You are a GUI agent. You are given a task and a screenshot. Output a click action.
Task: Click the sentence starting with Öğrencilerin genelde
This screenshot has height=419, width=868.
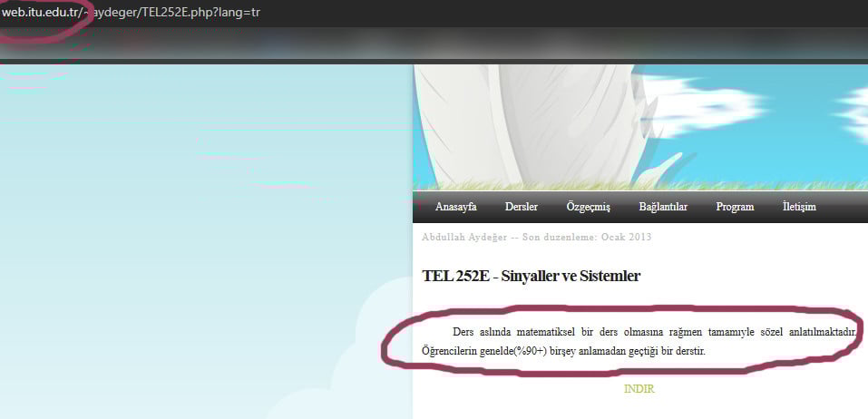tap(562, 351)
